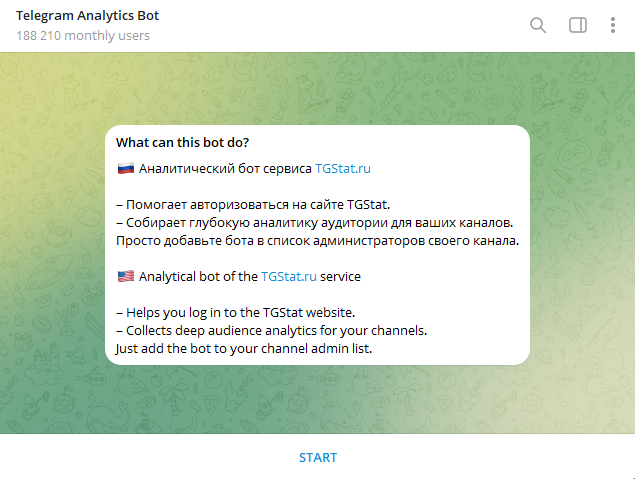
Task: Click the line 'Просто добавьте бота в список'
Action: pos(318,241)
